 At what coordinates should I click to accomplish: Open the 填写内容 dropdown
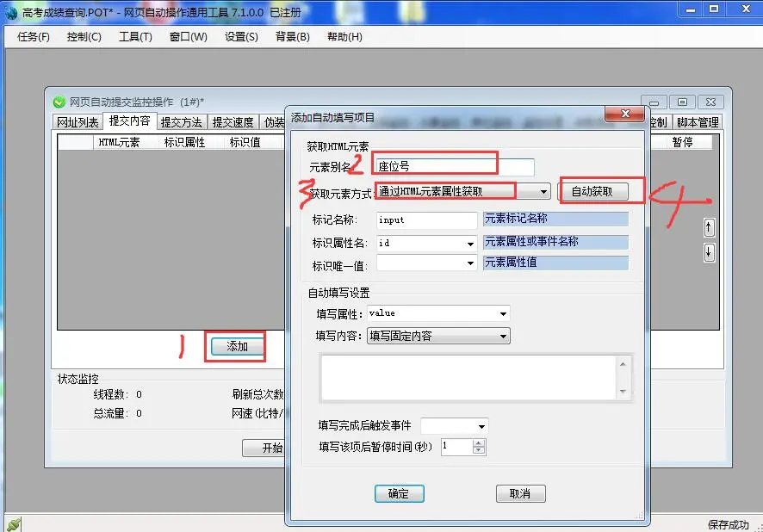503,336
